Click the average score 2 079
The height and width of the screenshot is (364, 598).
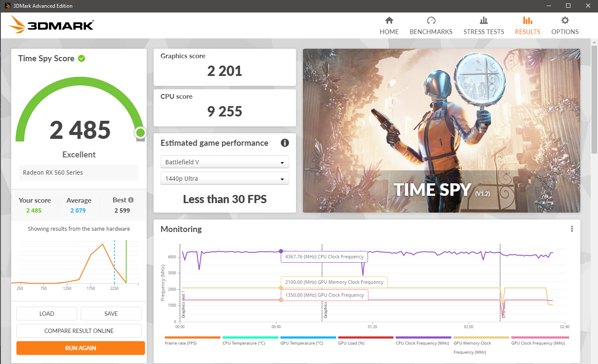click(78, 210)
